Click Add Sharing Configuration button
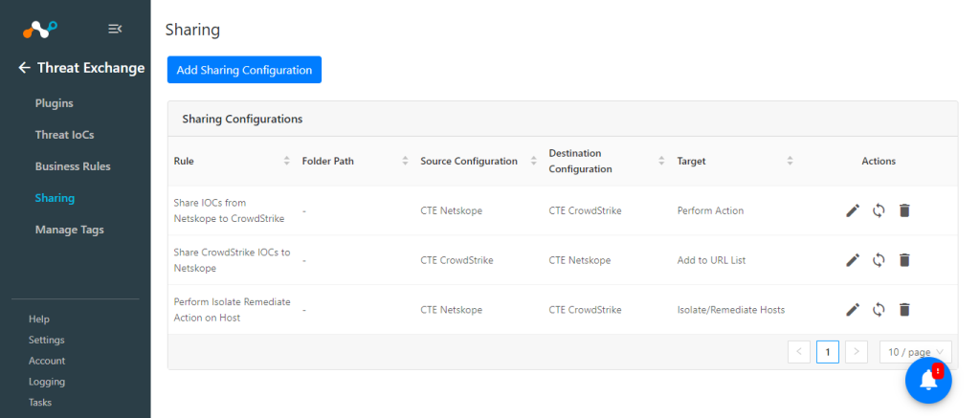The width and height of the screenshot is (980, 418). pyautogui.click(x=244, y=70)
